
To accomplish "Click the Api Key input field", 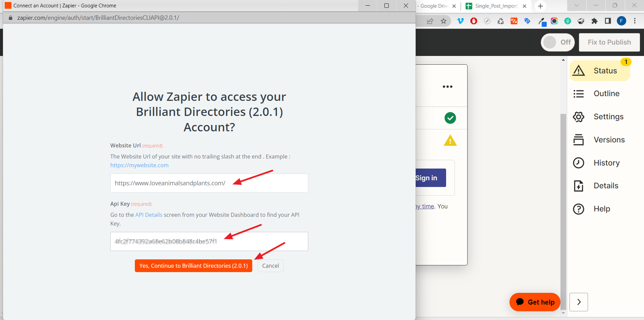I will click(209, 241).
